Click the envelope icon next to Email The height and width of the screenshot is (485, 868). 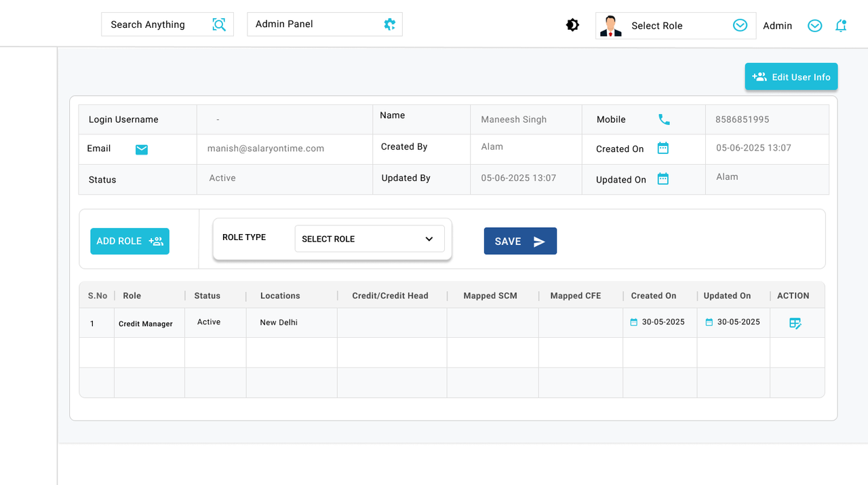coord(141,149)
